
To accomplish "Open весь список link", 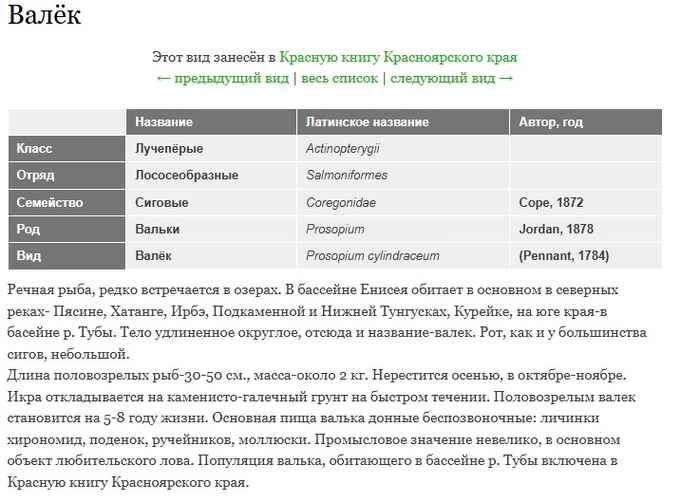I will 339,78.
